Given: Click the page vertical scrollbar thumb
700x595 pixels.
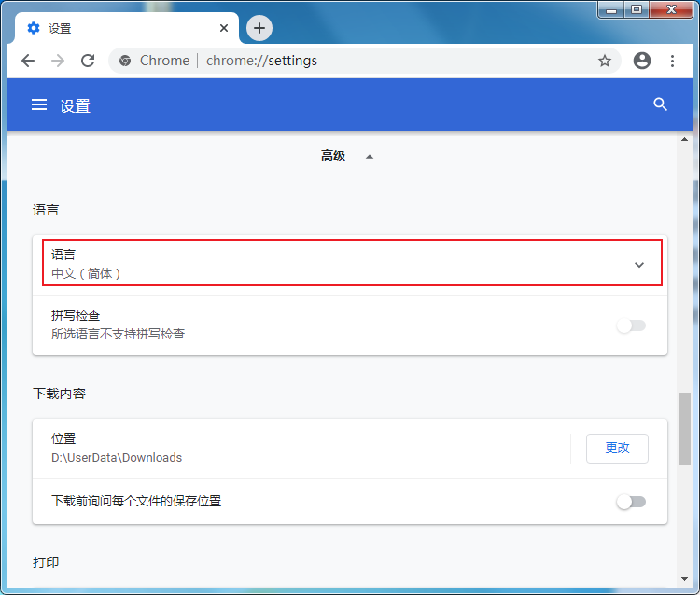Looking at the screenshot, I should 684,429.
